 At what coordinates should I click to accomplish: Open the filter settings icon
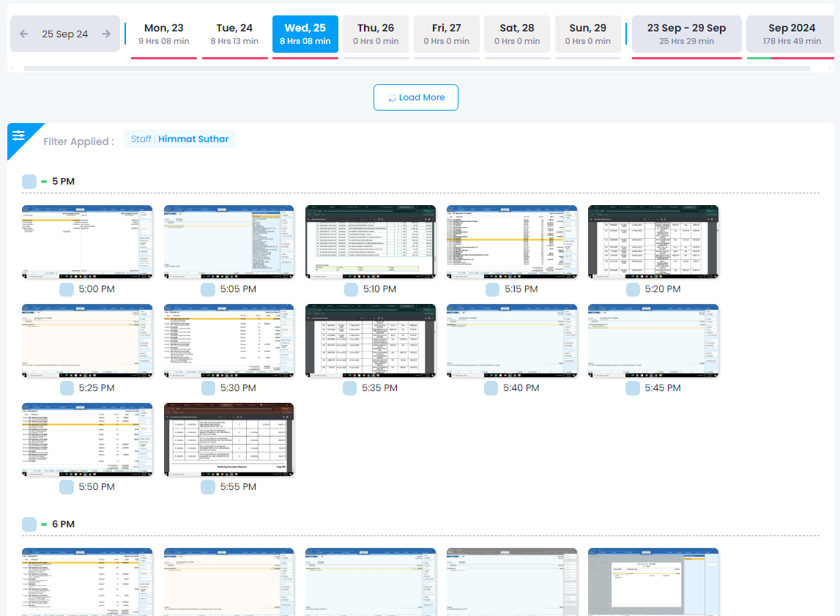[x=18, y=135]
